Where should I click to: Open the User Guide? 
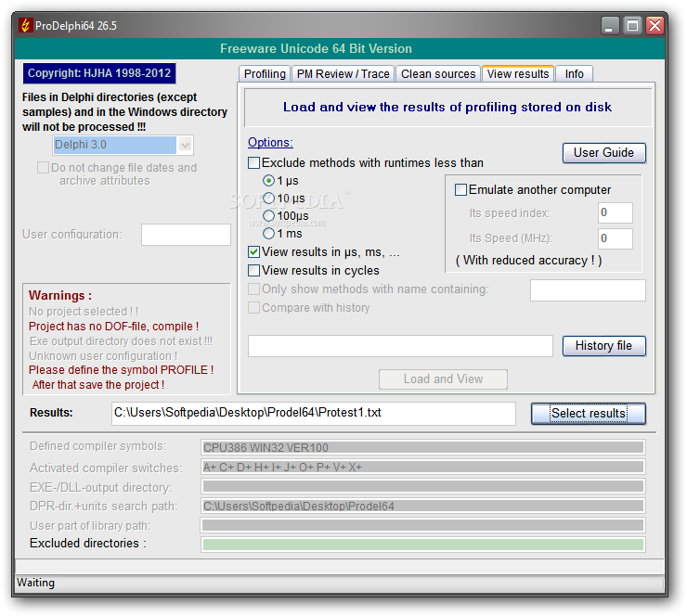click(603, 153)
